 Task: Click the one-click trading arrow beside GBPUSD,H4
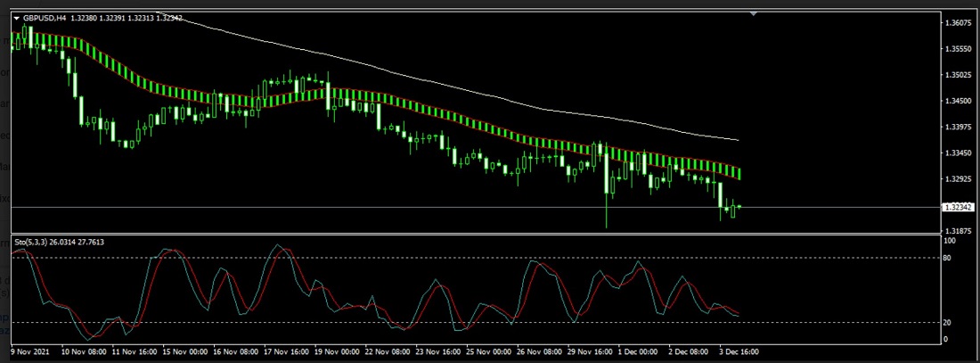point(16,17)
